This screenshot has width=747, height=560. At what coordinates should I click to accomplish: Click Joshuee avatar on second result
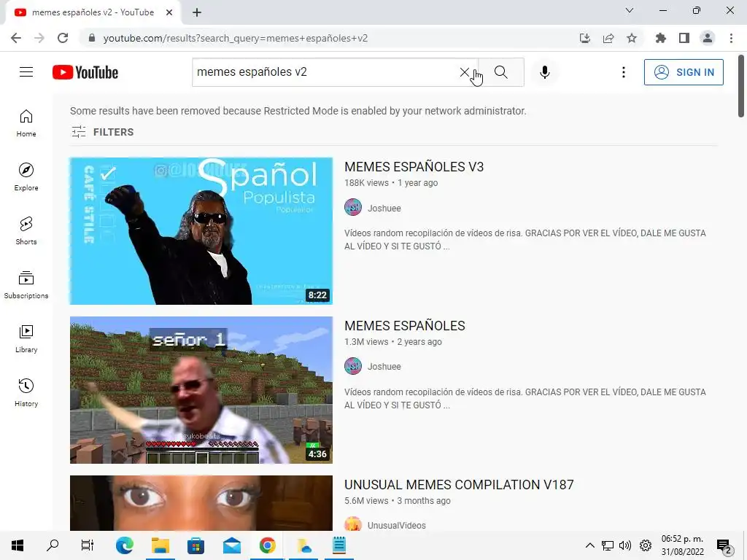[353, 366]
